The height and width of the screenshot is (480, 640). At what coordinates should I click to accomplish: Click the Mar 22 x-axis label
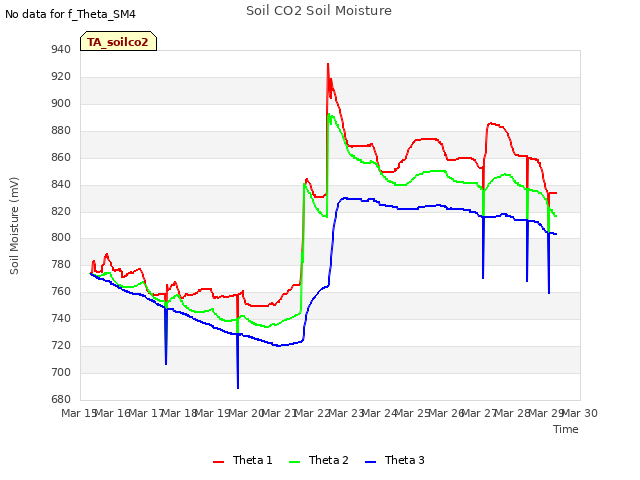(x=313, y=413)
